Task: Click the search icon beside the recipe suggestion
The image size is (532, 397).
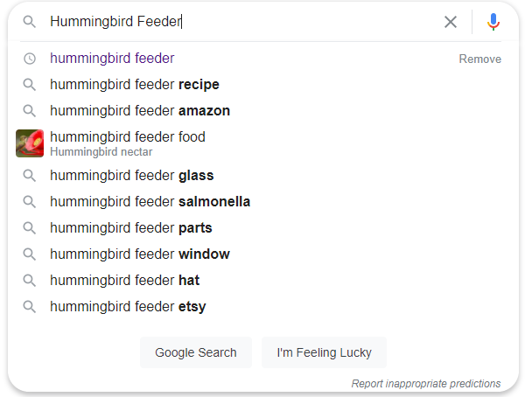Action: point(30,85)
